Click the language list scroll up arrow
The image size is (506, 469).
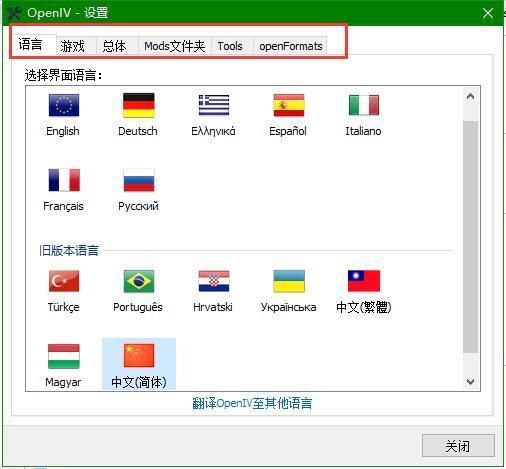pyautogui.click(x=470, y=97)
